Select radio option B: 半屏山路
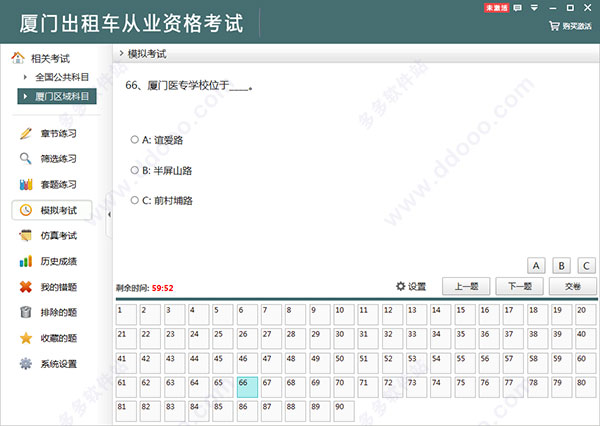 tap(134, 170)
